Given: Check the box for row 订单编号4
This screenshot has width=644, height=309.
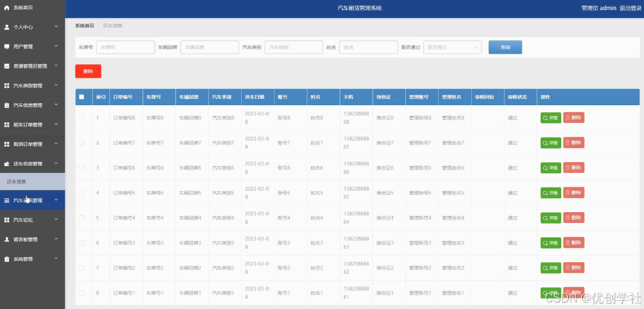Looking at the screenshot, I should click(82, 218).
